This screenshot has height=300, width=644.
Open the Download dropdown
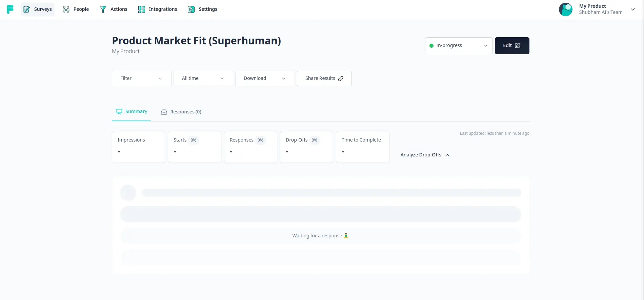tap(265, 79)
